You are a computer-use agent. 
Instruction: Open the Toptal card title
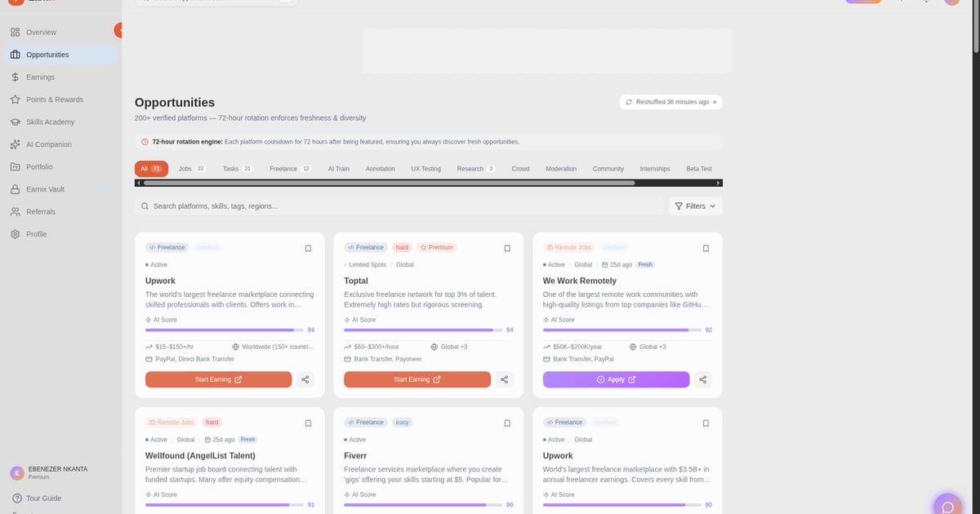(x=355, y=281)
